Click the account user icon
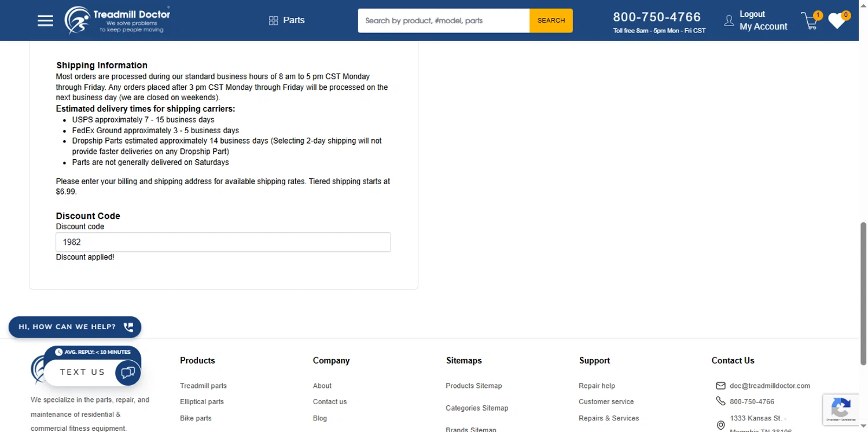This screenshot has height=432, width=868. [729, 21]
